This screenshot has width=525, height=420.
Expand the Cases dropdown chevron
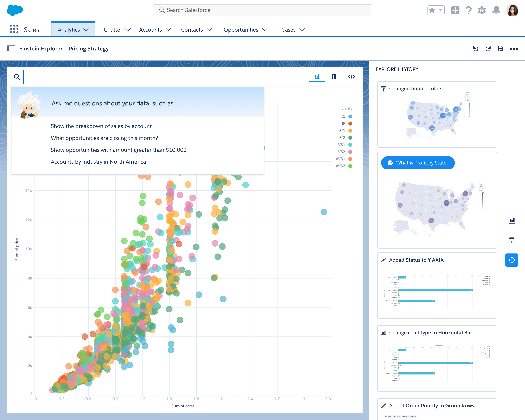tap(302, 30)
